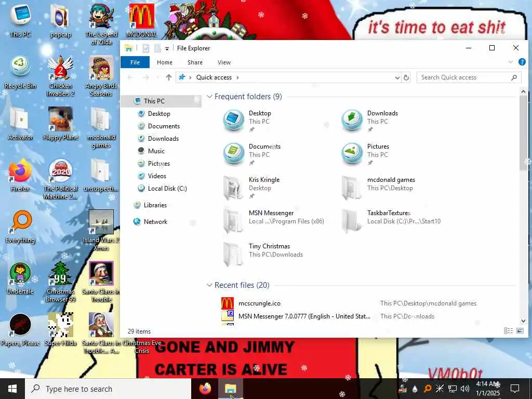Launch the Everything search shortcut on desktop

[x=20, y=227]
